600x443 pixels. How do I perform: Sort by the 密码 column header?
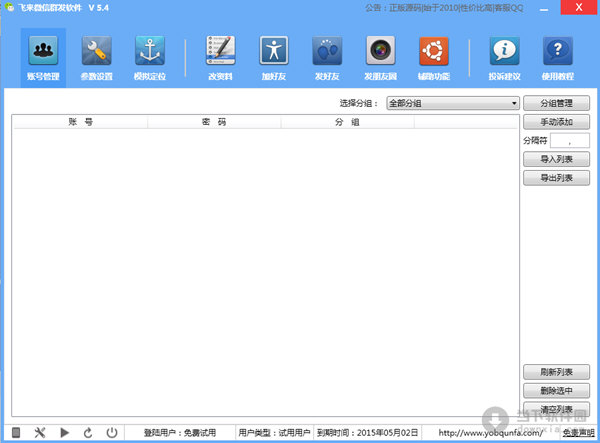tap(214, 122)
